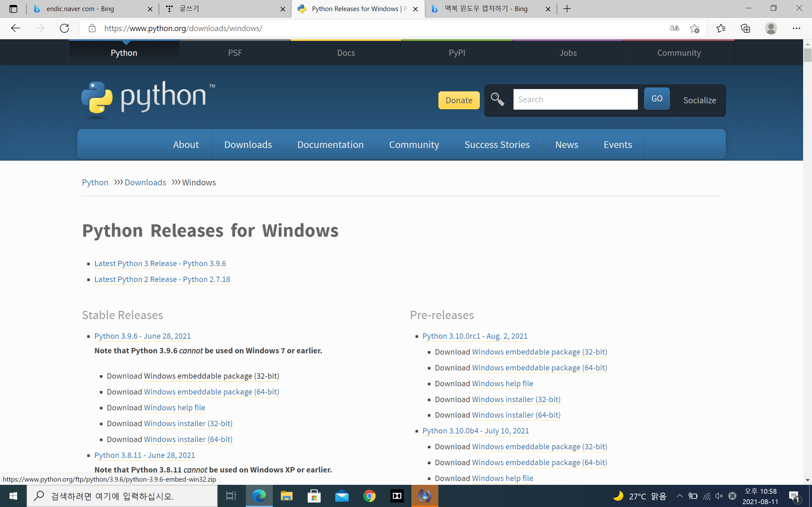Click the user profile avatar icon
This screenshot has height=507, width=812.
(771, 28)
